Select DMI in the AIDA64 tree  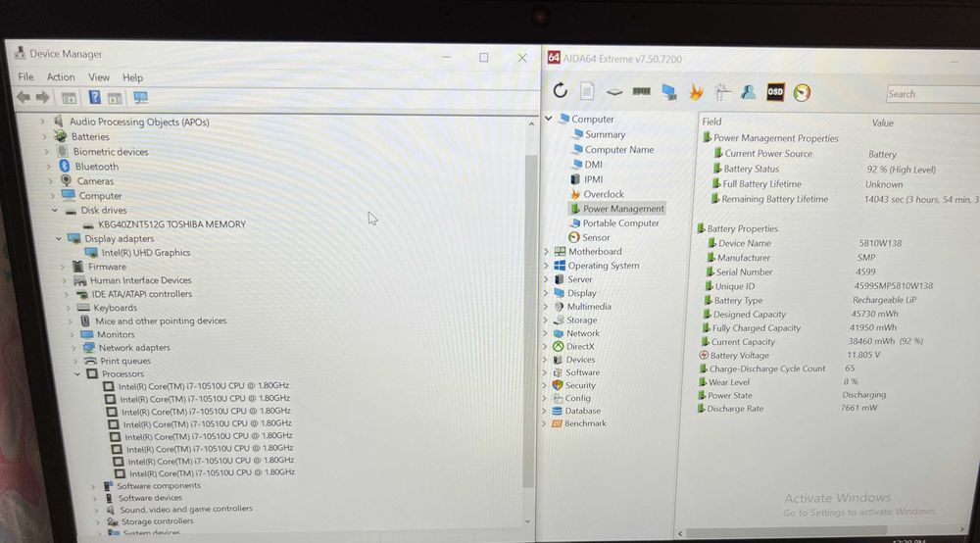[593, 165]
